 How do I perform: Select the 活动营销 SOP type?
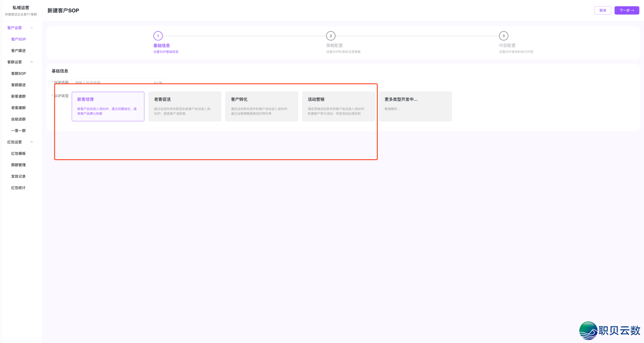click(338, 106)
